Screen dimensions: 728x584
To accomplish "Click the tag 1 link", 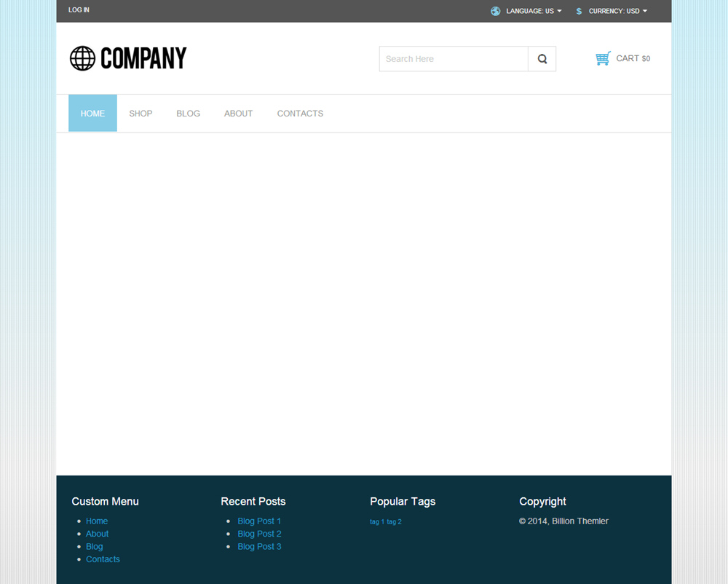I will click(x=377, y=522).
